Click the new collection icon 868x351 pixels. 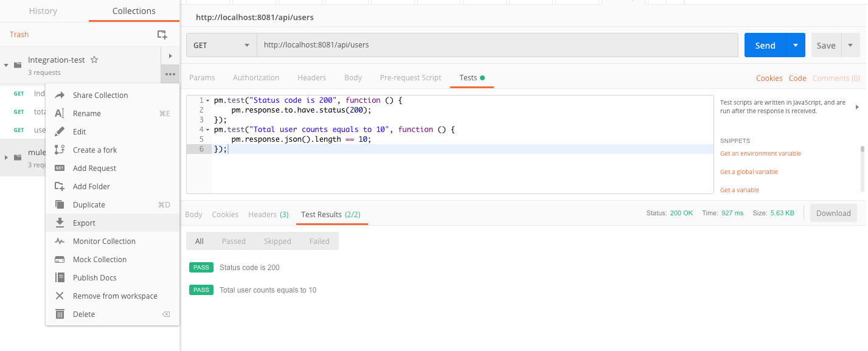click(x=162, y=35)
